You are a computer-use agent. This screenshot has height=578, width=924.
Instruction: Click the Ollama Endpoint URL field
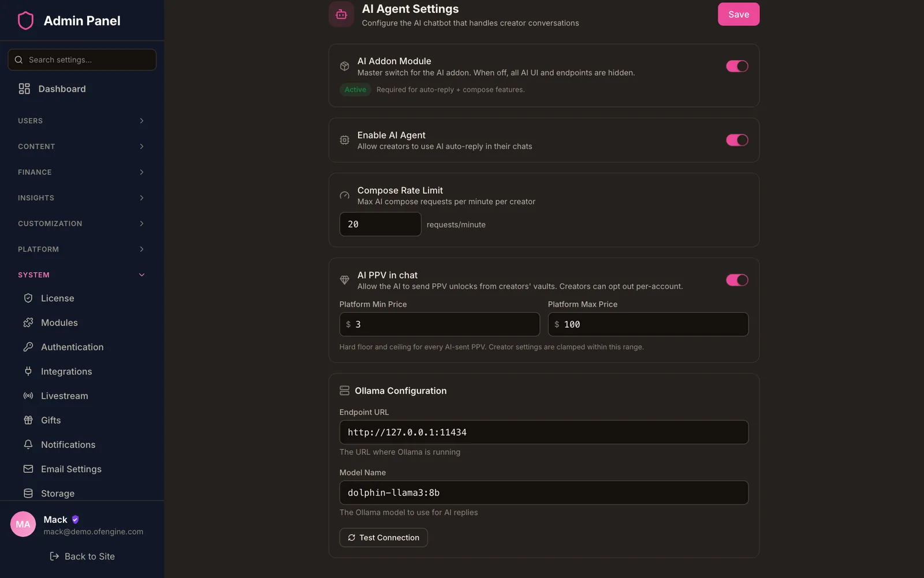[x=544, y=432]
